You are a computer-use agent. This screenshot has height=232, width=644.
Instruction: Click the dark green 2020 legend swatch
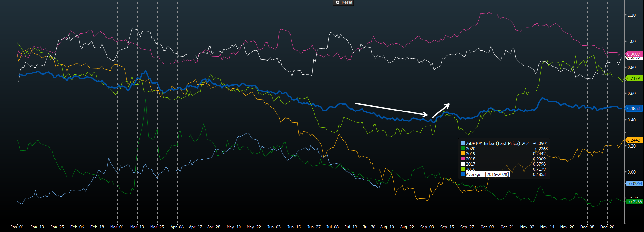463,149
